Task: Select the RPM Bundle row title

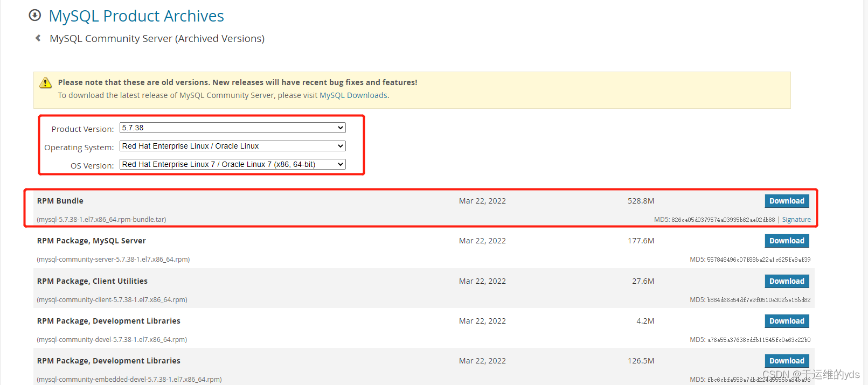Action: point(60,201)
